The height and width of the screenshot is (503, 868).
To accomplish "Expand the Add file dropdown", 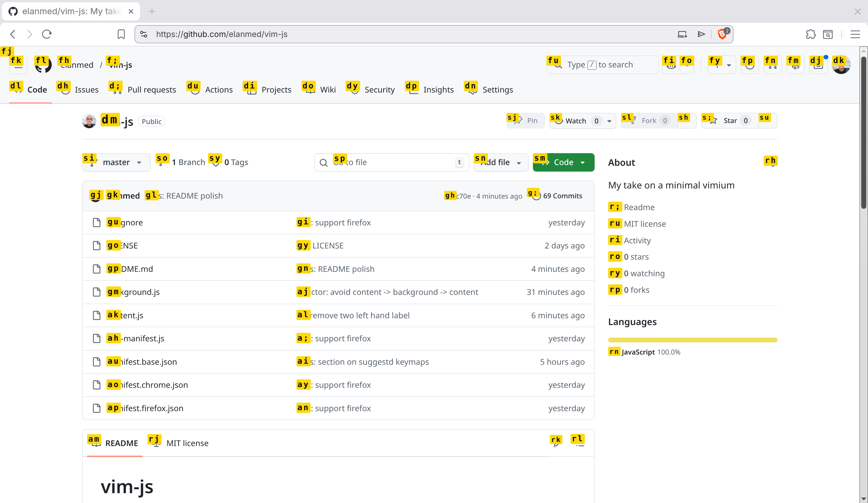I will pos(500,162).
